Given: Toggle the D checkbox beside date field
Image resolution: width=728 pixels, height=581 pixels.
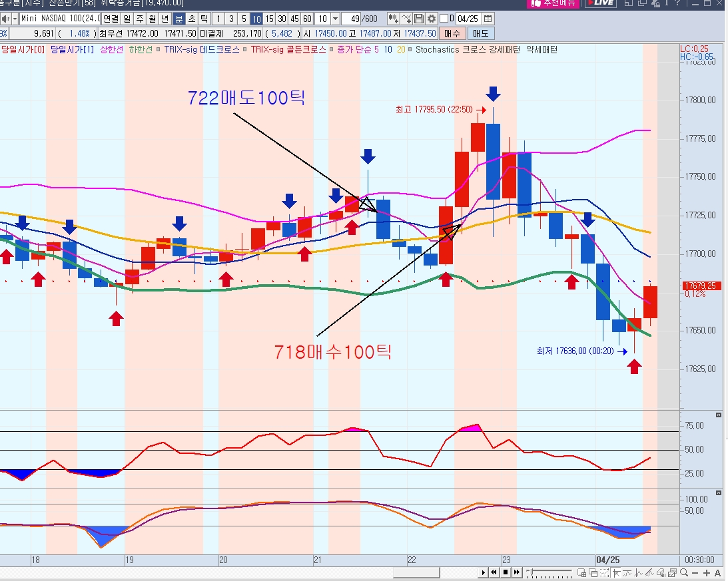Looking at the screenshot, I should click(444, 19).
